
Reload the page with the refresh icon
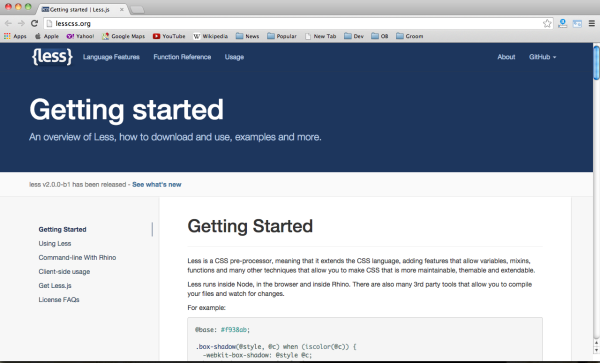34,23
